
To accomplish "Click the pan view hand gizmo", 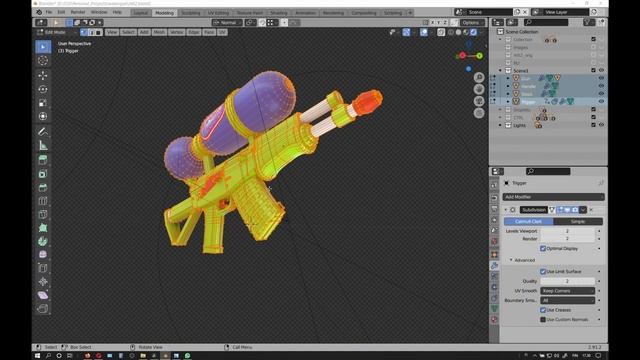I will click(479, 89).
